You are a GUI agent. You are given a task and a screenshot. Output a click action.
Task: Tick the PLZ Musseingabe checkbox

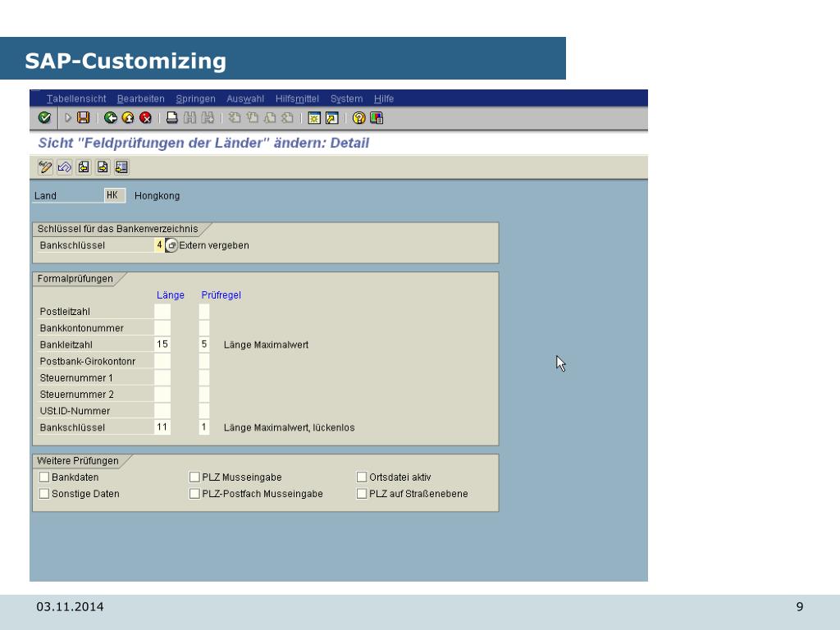[x=194, y=477]
